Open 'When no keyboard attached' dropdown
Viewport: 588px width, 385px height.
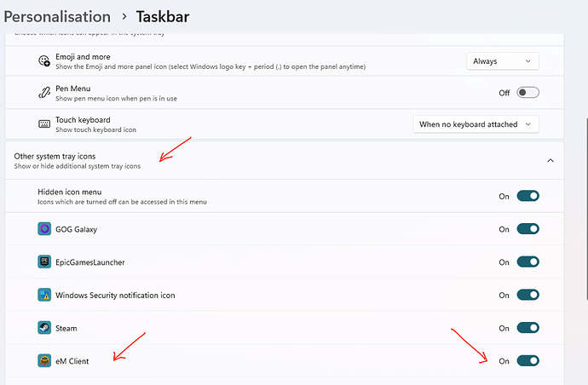[x=476, y=124]
